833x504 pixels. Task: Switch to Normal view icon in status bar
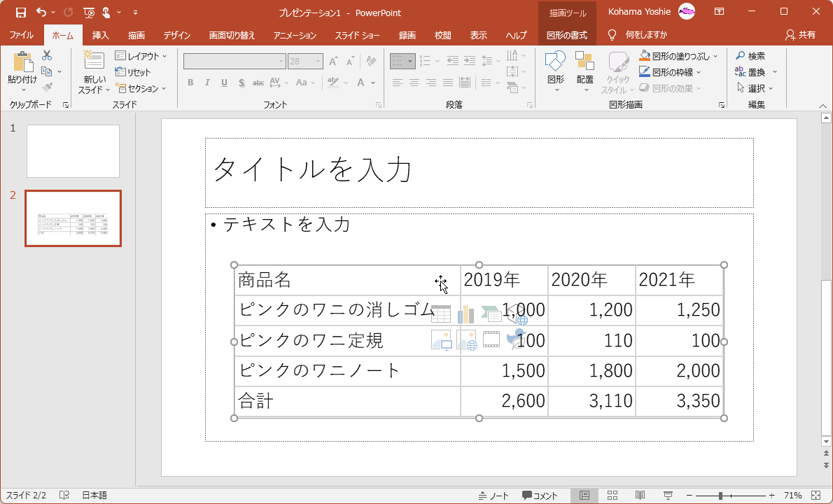click(584, 496)
